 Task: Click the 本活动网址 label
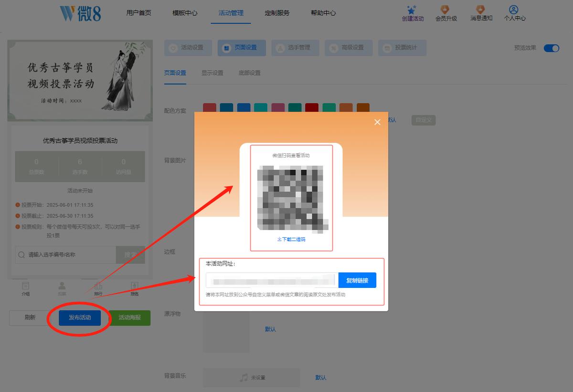(x=220, y=264)
